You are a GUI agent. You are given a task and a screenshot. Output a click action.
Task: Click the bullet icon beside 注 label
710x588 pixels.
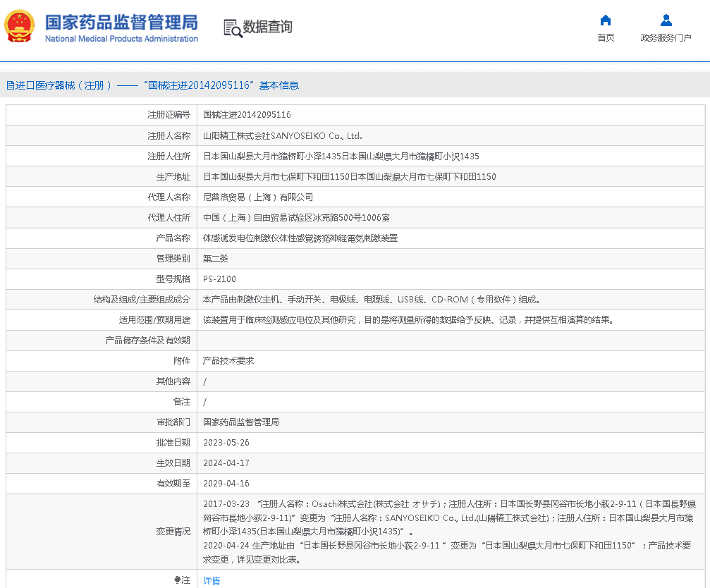[178, 580]
